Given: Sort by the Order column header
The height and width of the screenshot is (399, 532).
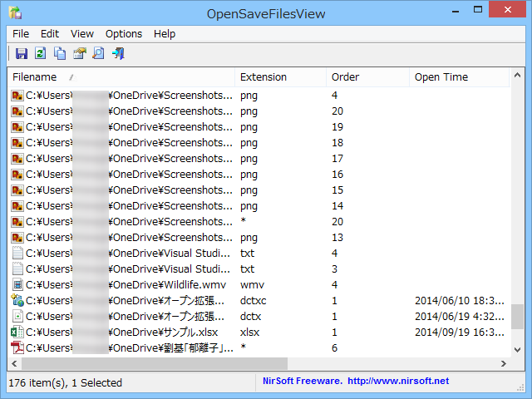Looking at the screenshot, I should (x=367, y=77).
